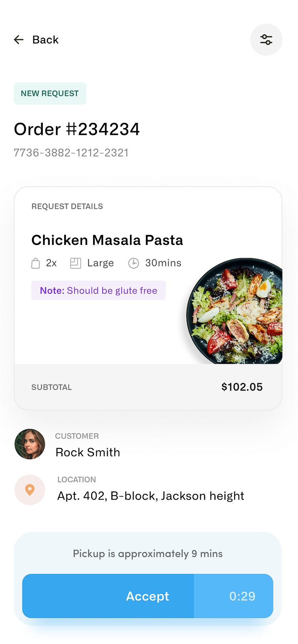Open the Apt. 402 Jackson height address
Screen dimensions: 298x644
point(151,496)
